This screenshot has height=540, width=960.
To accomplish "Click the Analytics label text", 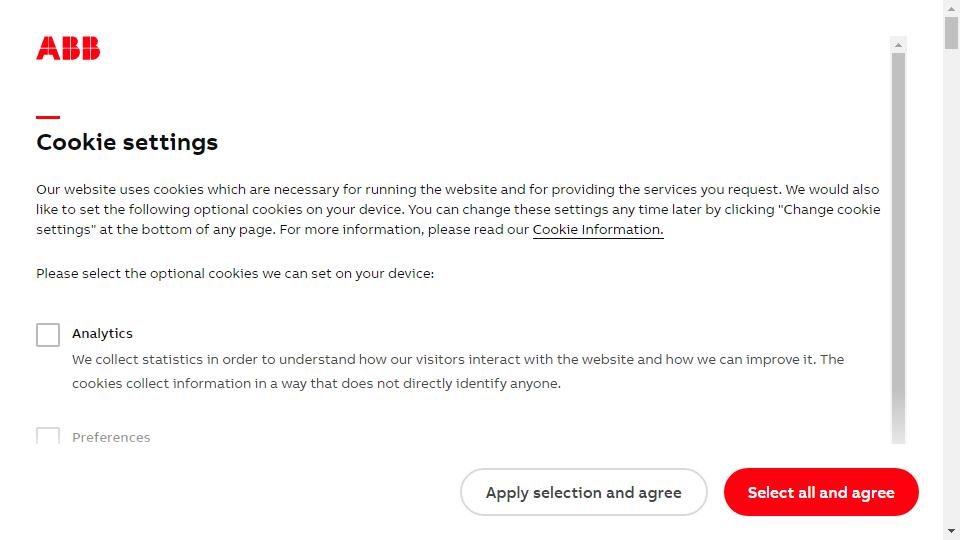I will pyautogui.click(x=102, y=334).
